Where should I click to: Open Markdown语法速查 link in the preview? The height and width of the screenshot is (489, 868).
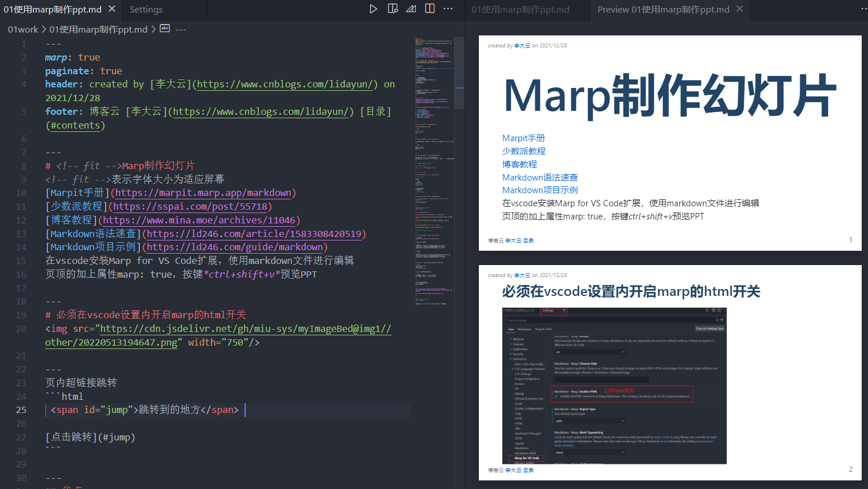click(x=540, y=178)
